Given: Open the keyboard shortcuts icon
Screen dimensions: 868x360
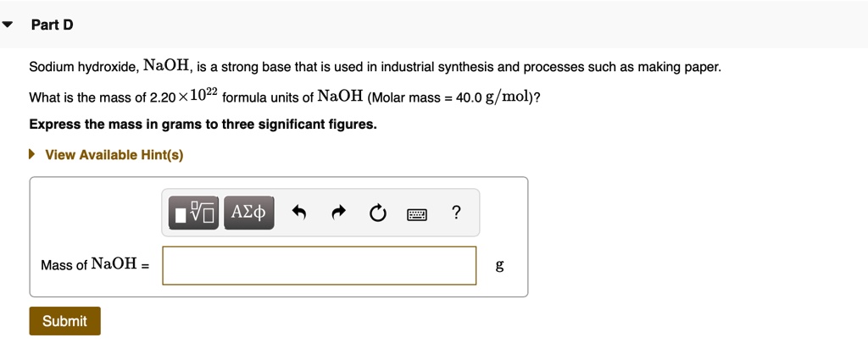Looking at the screenshot, I should click(x=417, y=213).
